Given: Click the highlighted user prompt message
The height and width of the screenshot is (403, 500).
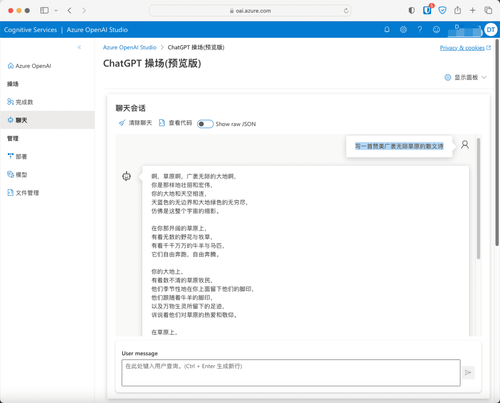Looking at the screenshot, I should [399, 146].
